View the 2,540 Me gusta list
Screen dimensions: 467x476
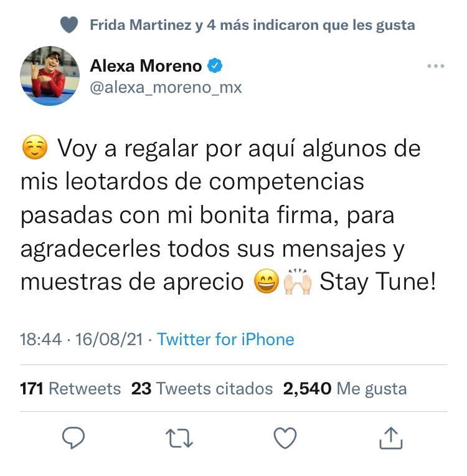coord(345,389)
